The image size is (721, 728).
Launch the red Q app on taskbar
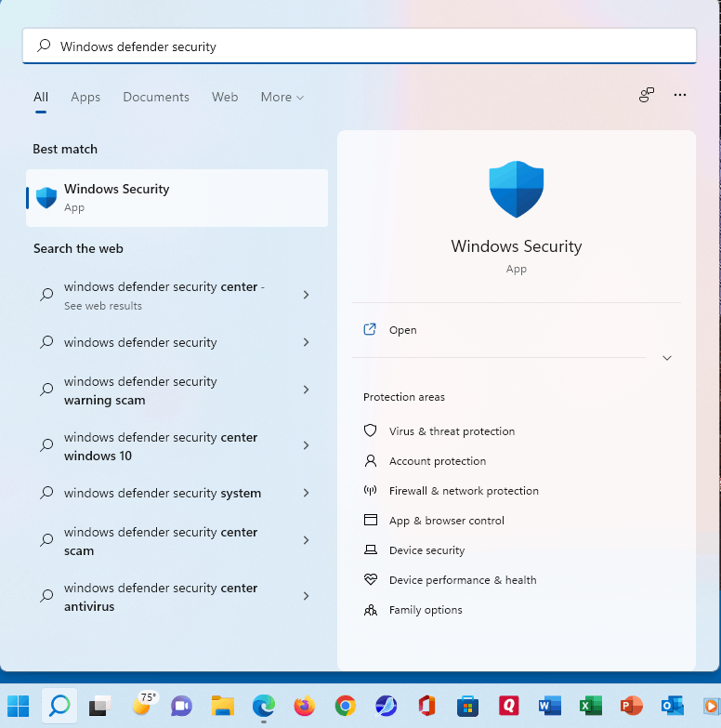click(x=508, y=706)
